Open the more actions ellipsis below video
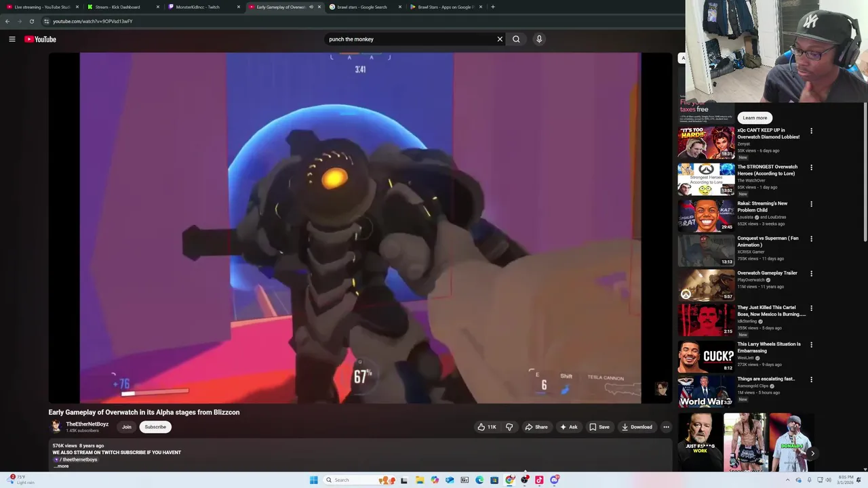868x488 pixels. pyautogui.click(x=666, y=427)
